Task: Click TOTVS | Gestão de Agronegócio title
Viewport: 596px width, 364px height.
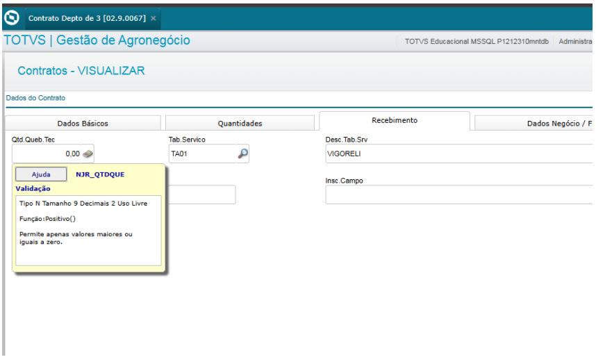Action: [x=97, y=40]
